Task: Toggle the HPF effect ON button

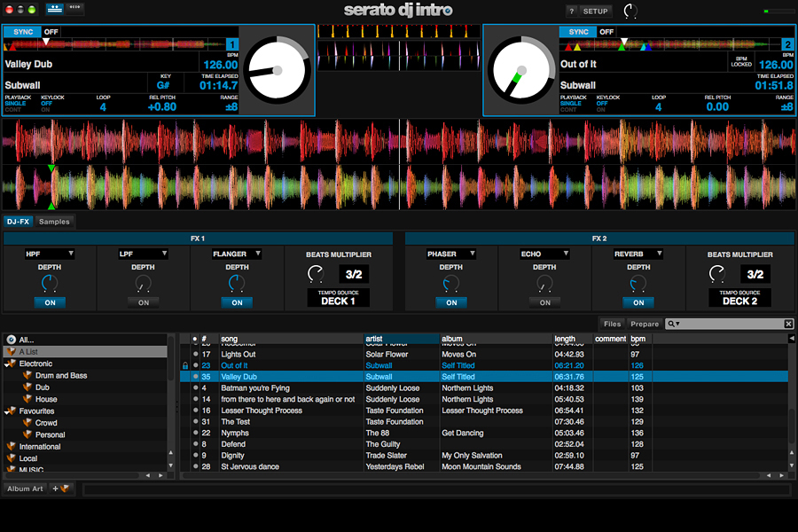Action: click(50, 302)
